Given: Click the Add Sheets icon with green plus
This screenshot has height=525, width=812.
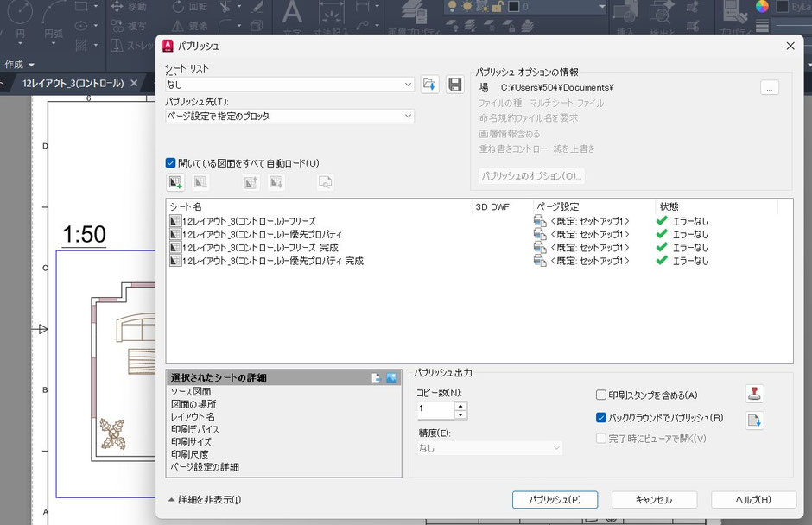Looking at the screenshot, I should [175, 182].
